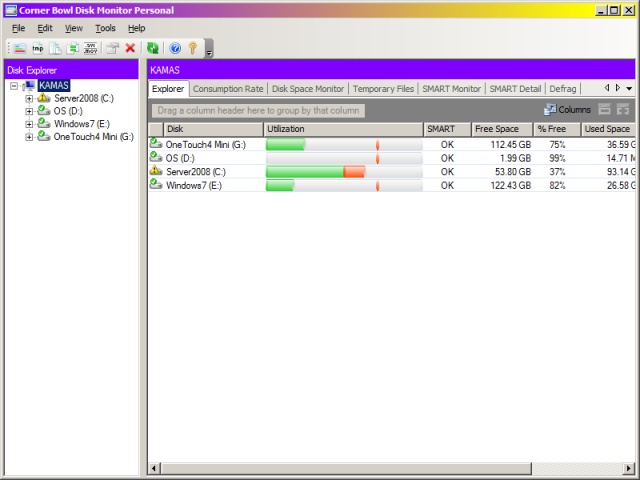640x480 pixels.
Task: Sort by the Used Space column header
Action: point(608,129)
